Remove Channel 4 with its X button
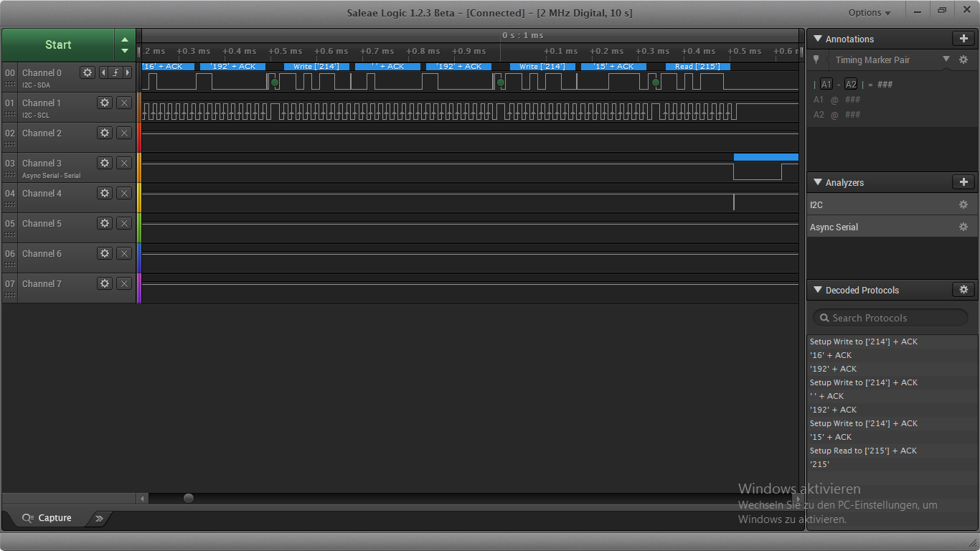The width and height of the screenshot is (980, 551). (124, 193)
